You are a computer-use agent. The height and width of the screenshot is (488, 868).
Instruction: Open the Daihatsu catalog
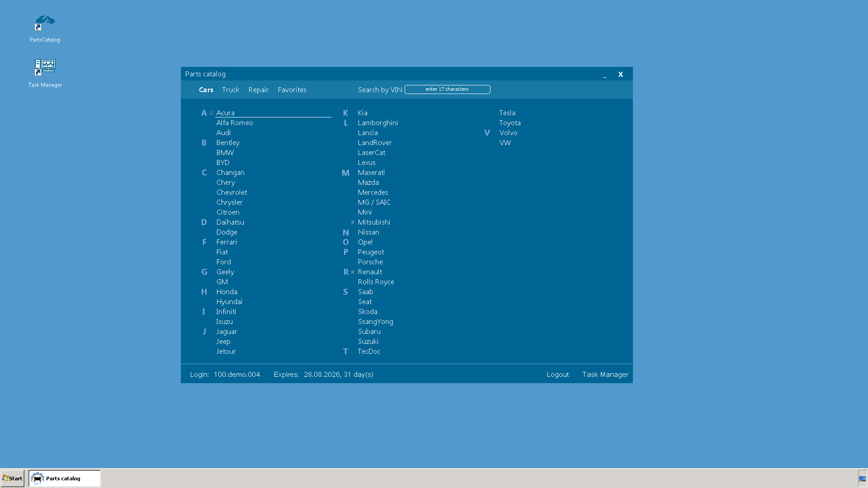tap(230, 222)
